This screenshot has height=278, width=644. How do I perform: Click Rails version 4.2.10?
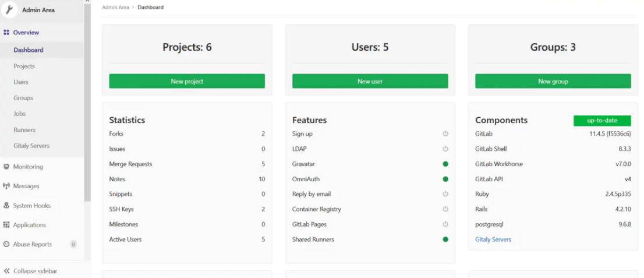623,209
